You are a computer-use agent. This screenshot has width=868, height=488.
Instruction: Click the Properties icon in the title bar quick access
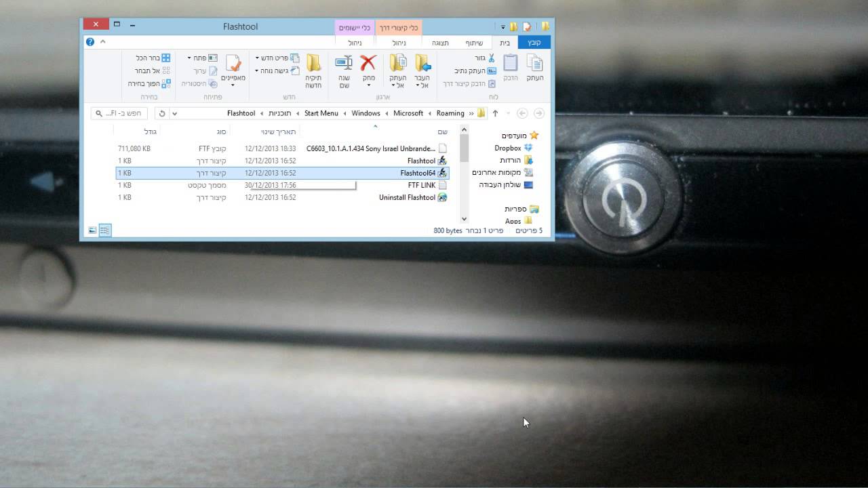(x=527, y=27)
